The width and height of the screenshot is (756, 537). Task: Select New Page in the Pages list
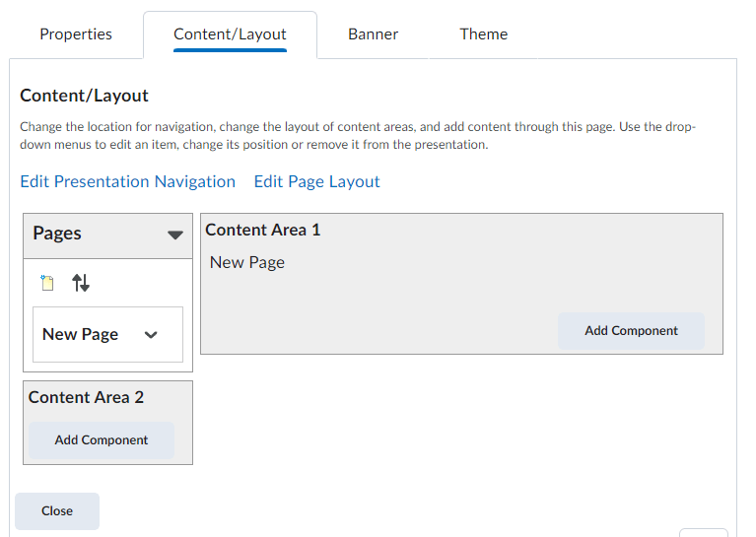(80, 335)
